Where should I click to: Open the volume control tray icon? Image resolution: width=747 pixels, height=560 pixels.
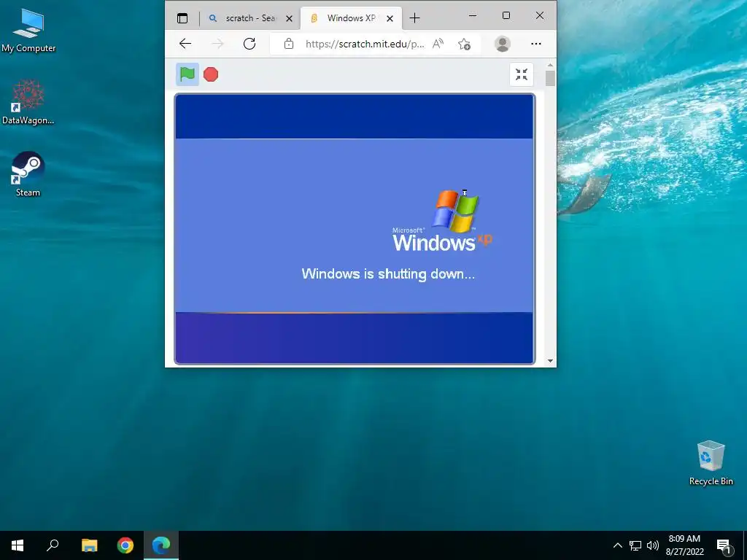653,545
